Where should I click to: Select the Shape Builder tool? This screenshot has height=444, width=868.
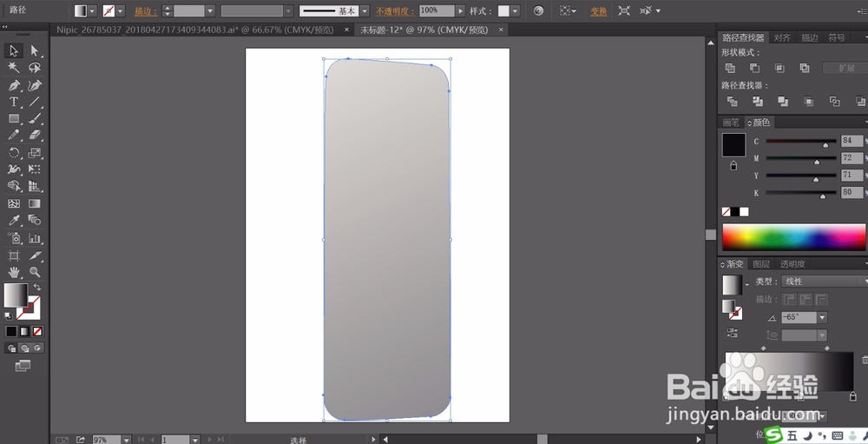[x=14, y=186]
